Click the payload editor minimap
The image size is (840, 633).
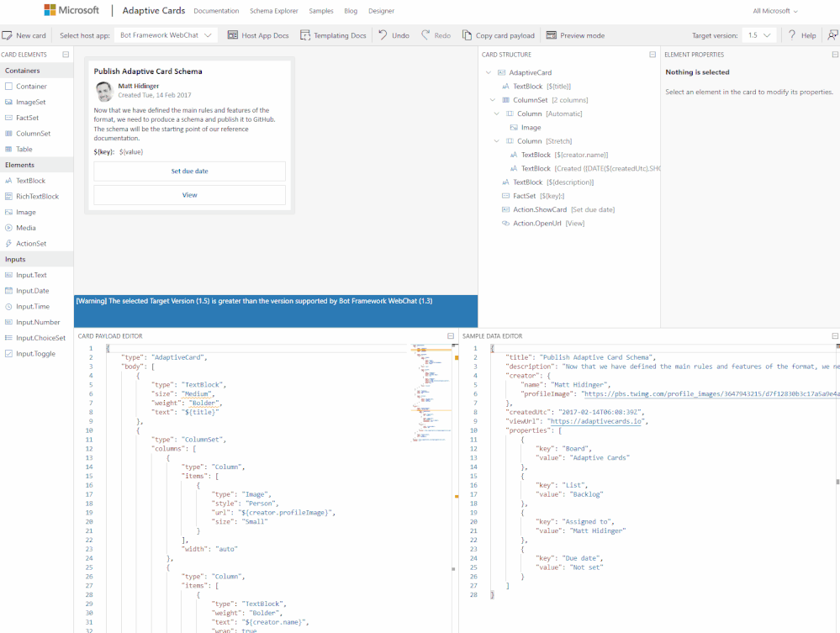pyautogui.click(x=431, y=393)
